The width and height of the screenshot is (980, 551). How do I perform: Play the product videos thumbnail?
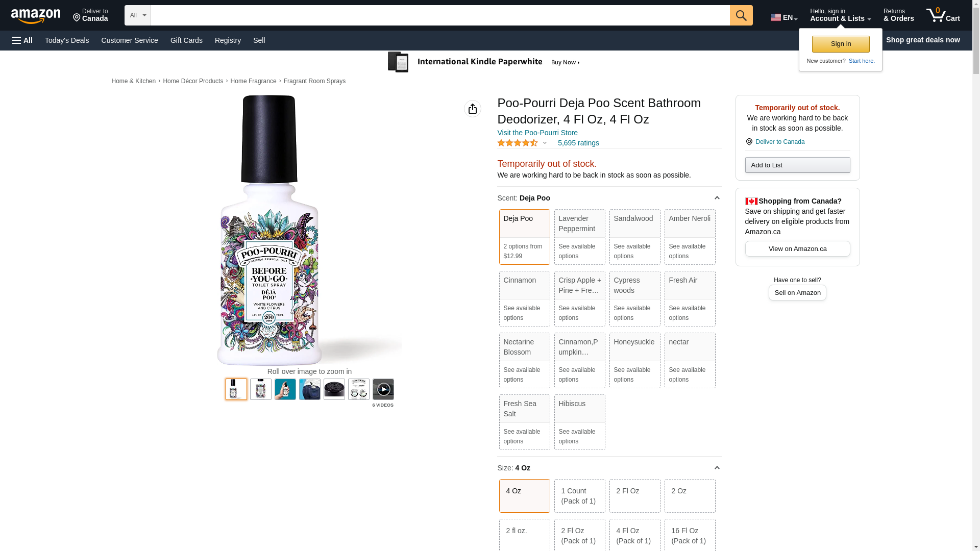pyautogui.click(x=383, y=389)
